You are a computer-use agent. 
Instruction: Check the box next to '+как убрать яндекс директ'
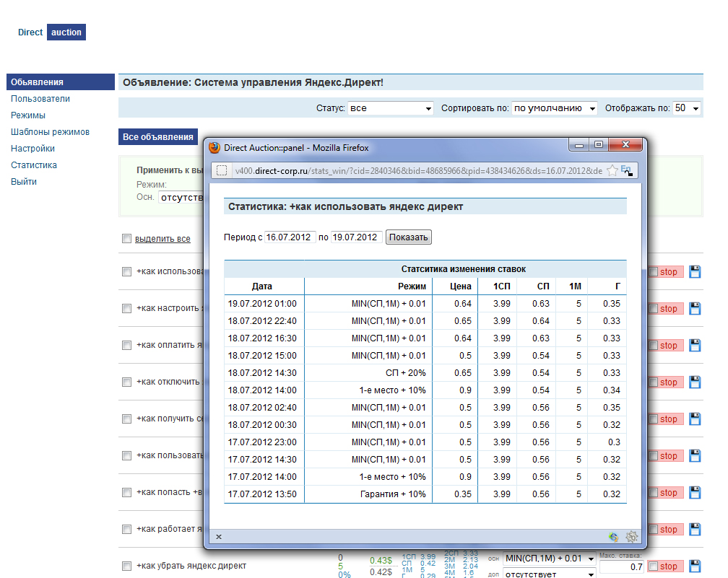[x=126, y=566]
